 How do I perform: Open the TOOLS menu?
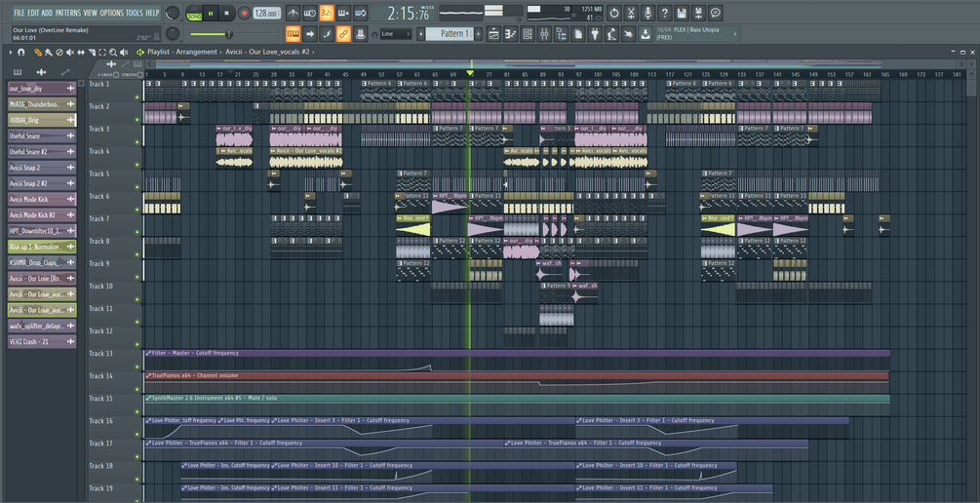click(x=134, y=13)
